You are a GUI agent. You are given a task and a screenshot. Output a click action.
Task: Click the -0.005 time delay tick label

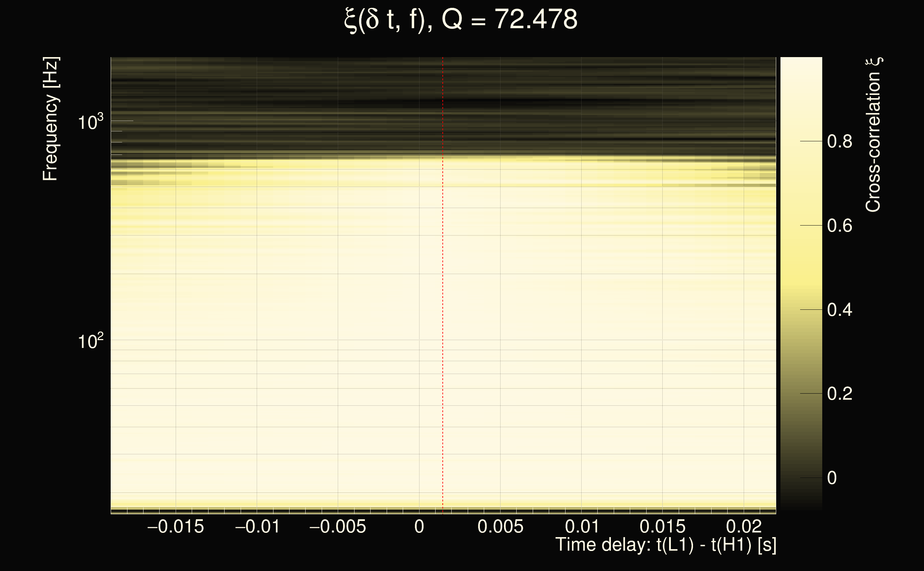coord(338,527)
